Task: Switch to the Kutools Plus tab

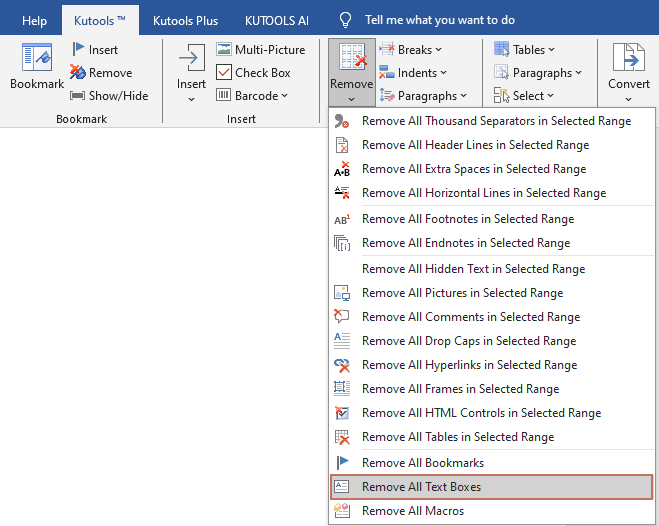Action: [185, 21]
